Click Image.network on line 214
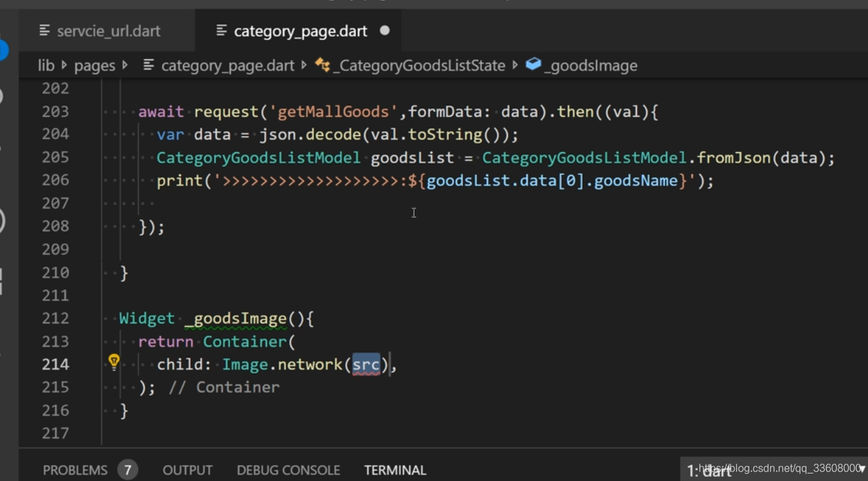 click(x=282, y=364)
